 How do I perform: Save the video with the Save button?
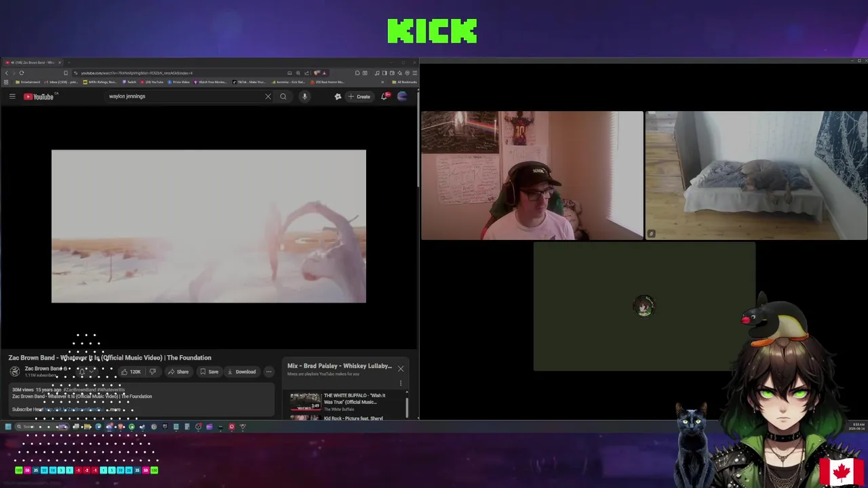tap(209, 371)
